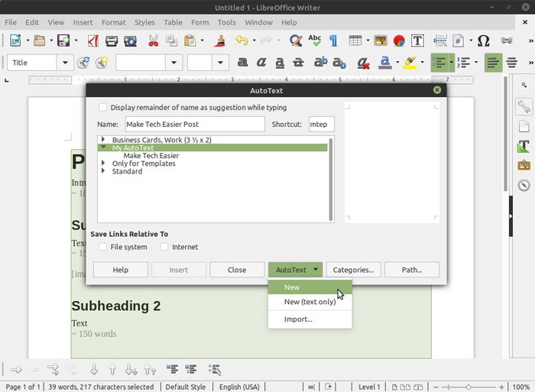
Task: Apply Underline formatting icon
Action: [x=280, y=63]
